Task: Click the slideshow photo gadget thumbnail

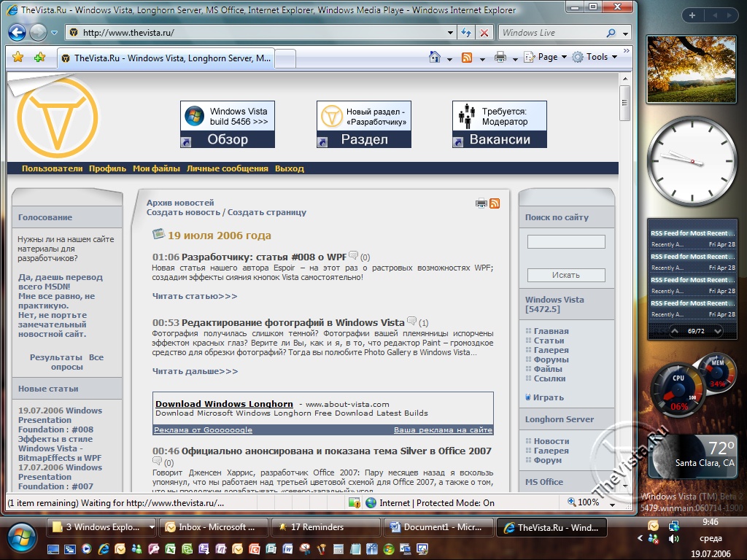Action: tap(692, 69)
